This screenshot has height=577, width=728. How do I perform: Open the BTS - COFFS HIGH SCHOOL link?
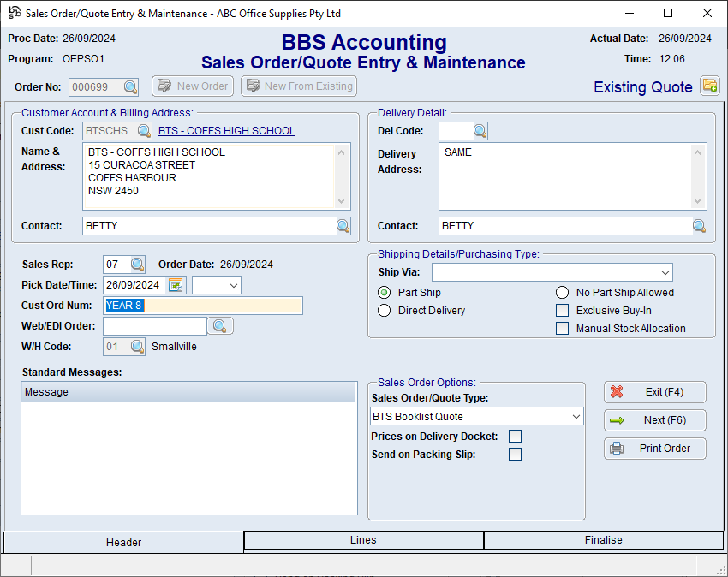[227, 131]
